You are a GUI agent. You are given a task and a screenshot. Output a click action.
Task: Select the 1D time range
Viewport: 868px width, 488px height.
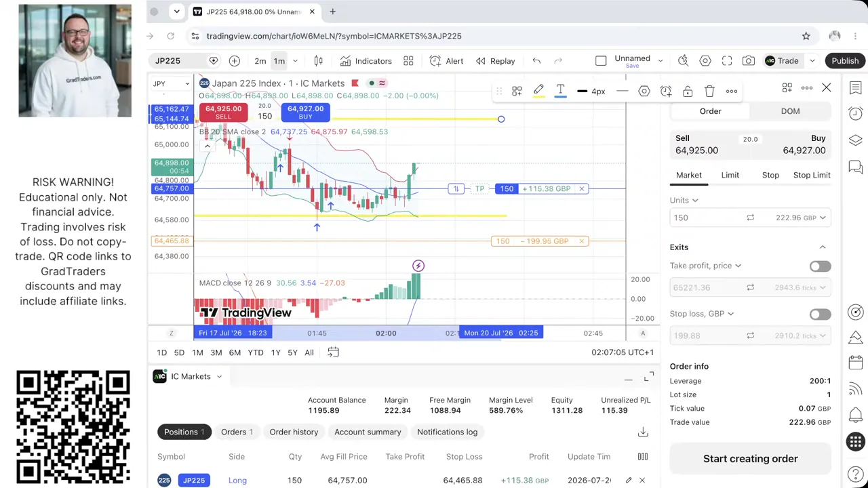tap(161, 352)
